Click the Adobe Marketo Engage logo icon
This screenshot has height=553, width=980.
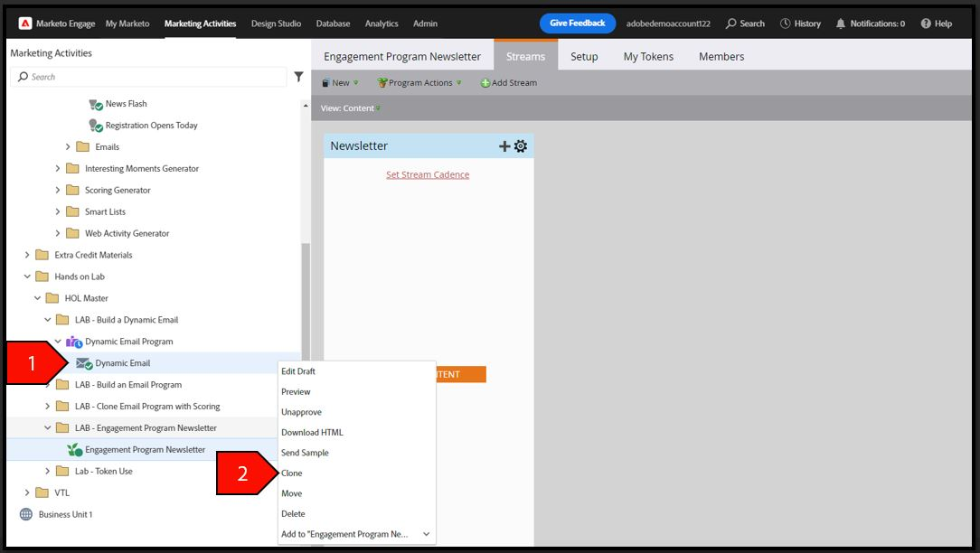pyautogui.click(x=25, y=23)
